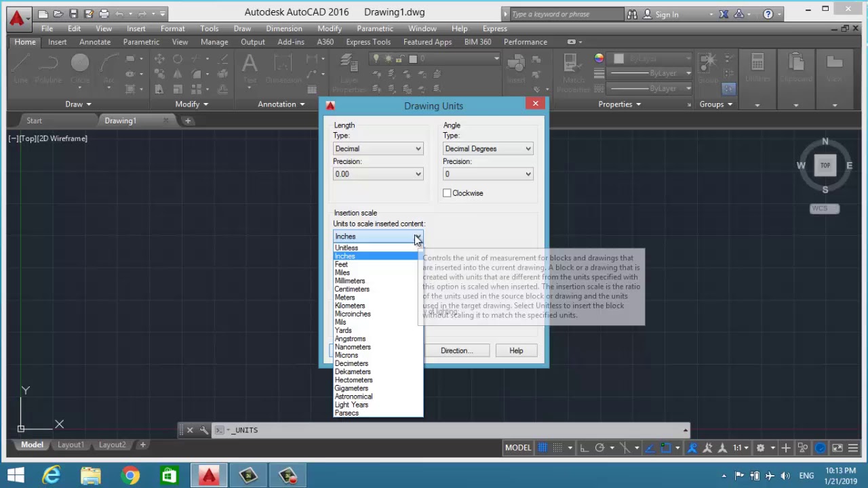The image size is (868, 488).
Task: Open Internet Explorer from the taskbar
Action: [52, 476]
